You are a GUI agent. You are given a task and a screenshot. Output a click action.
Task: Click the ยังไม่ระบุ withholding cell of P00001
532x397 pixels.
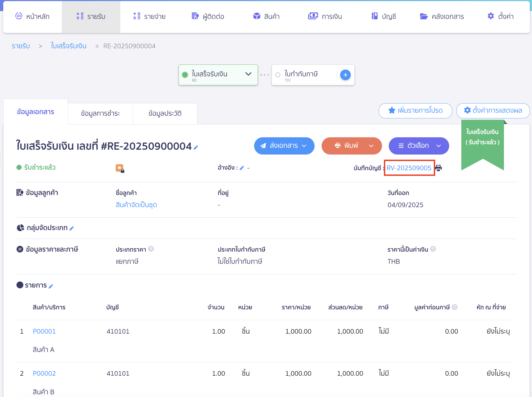coord(498,331)
